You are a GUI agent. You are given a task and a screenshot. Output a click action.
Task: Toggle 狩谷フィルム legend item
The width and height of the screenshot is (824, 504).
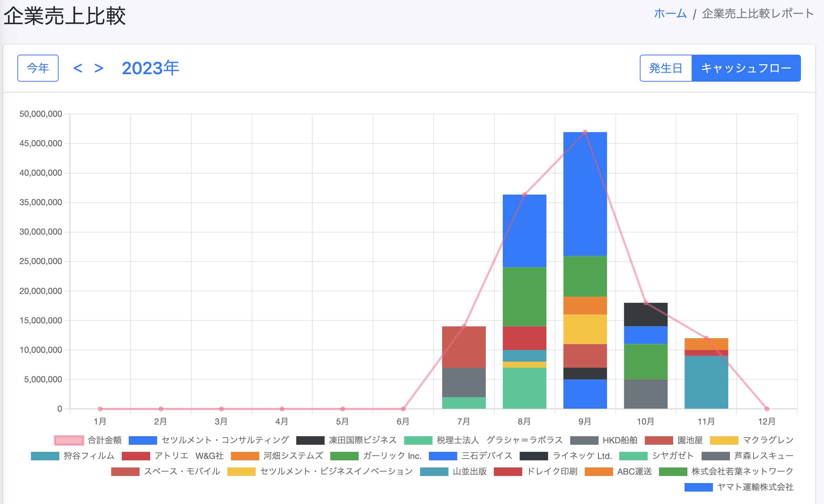click(x=73, y=456)
